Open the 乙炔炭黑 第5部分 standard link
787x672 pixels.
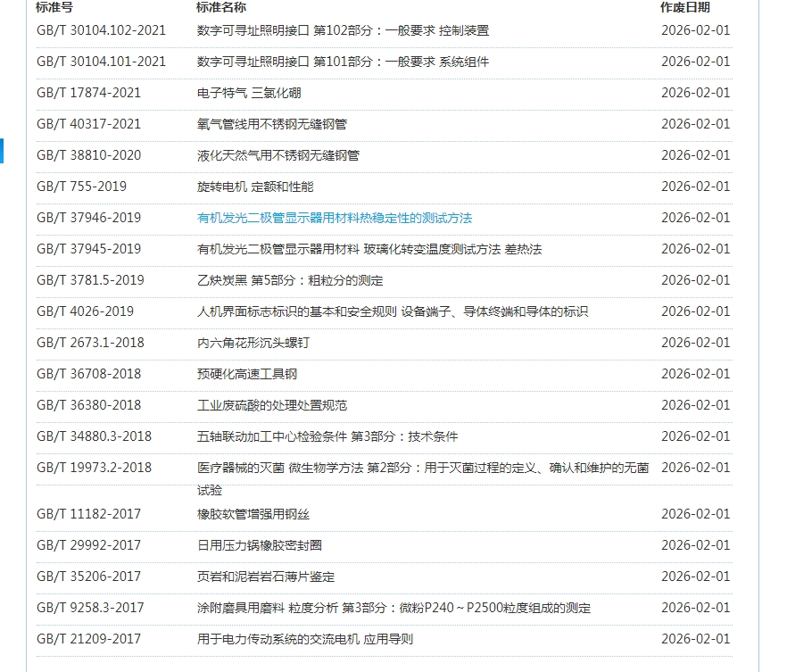(x=289, y=280)
